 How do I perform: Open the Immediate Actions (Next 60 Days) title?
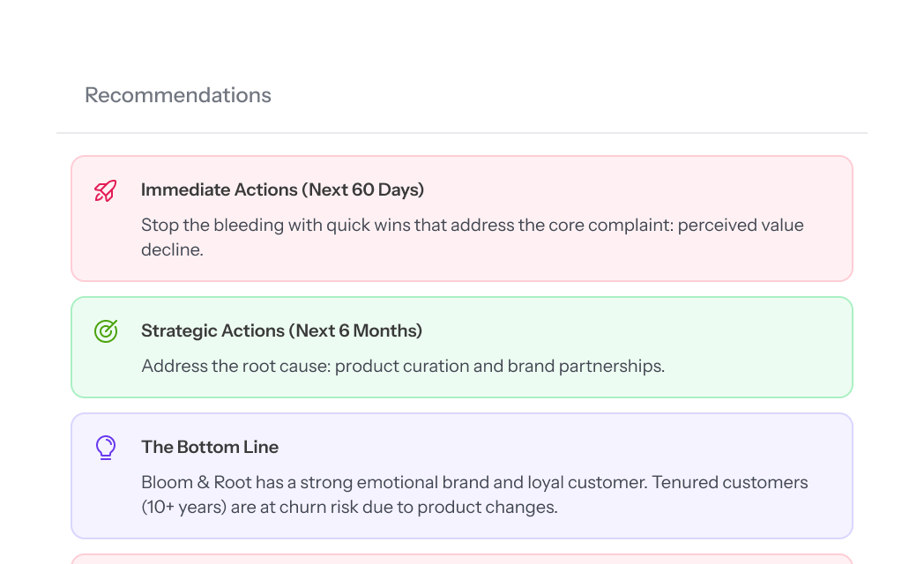click(282, 189)
